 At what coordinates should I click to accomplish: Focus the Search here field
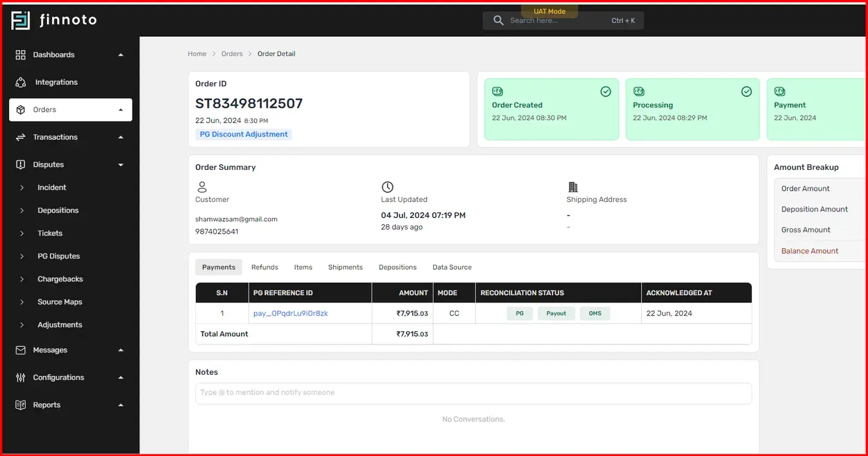point(563,20)
